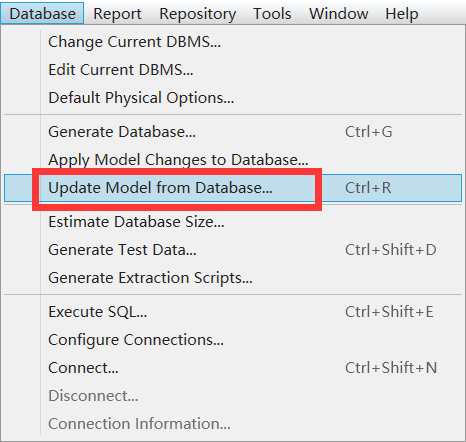Open the Window menu
The width and height of the screenshot is (466, 442).
(339, 14)
